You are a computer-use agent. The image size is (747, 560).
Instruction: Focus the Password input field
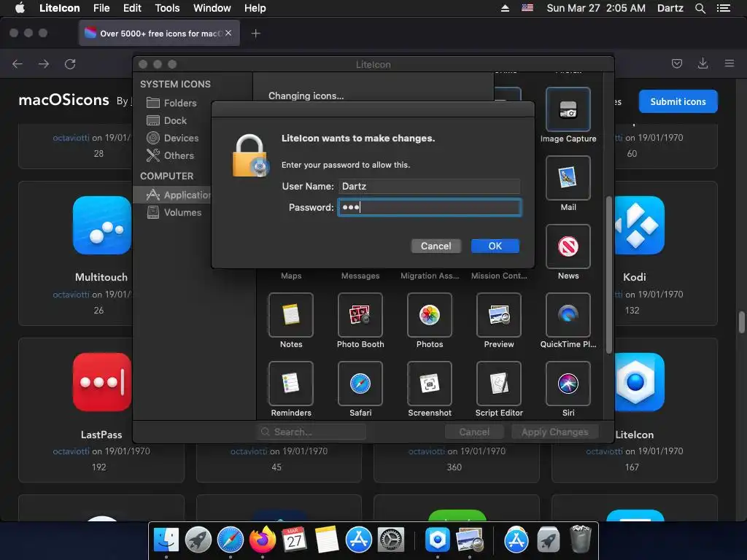tap(429, 208)
